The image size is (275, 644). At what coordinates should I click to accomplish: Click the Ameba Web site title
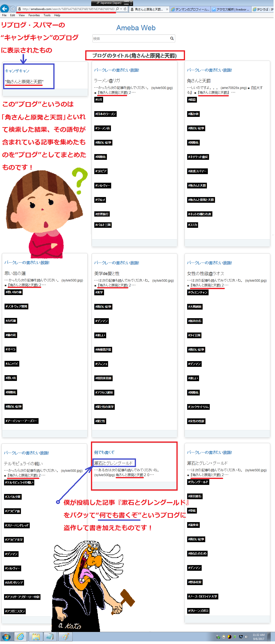136,28
